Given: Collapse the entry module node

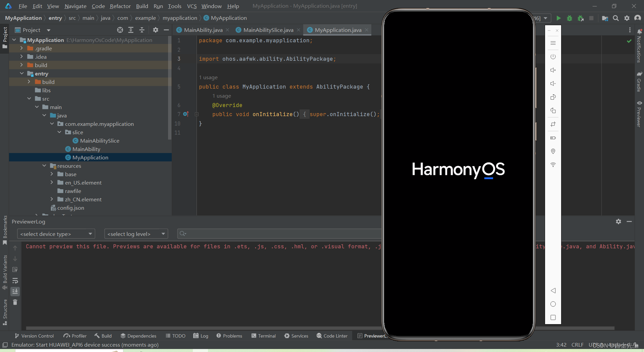Looking at the screenshot, I should coord(21,73).
